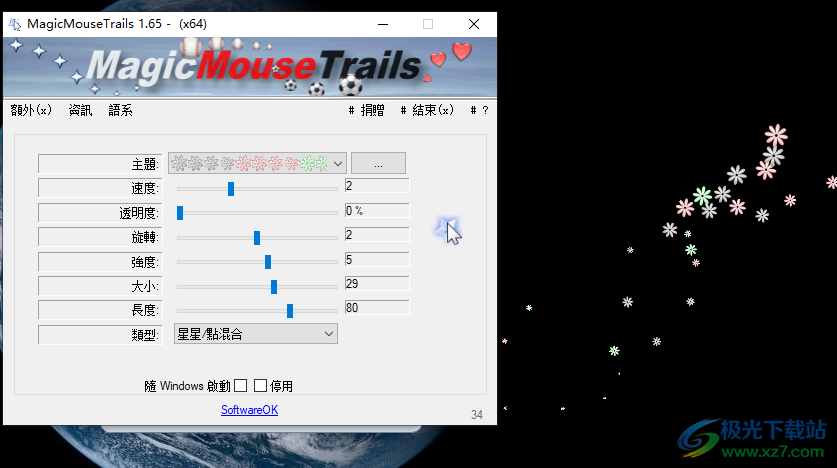Click the 類型 label

pyautogui.click(x=100, y=335)
